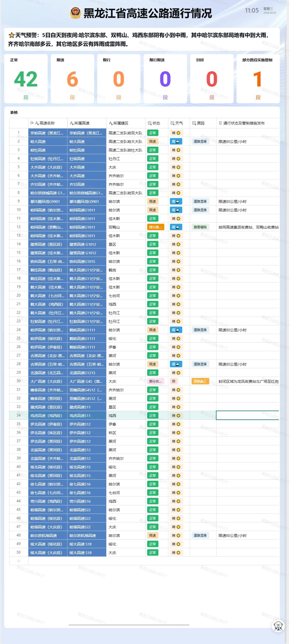
Task: Click the 建黑高速（垦区段）name cell
Action: [48, 244]
